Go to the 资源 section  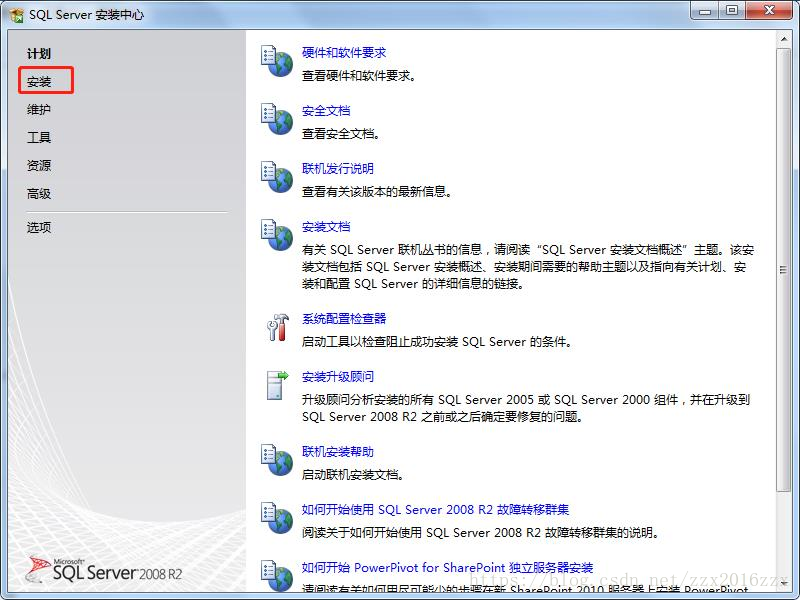[x=39, y=165]
